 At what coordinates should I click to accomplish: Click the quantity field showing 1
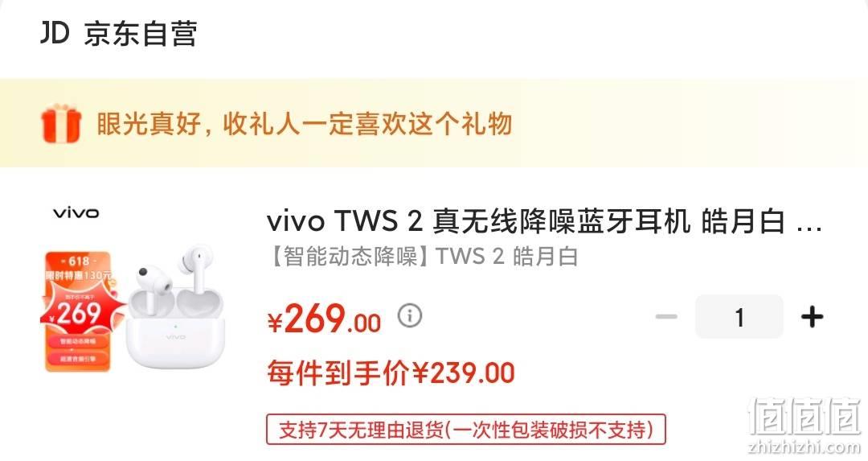739,317
